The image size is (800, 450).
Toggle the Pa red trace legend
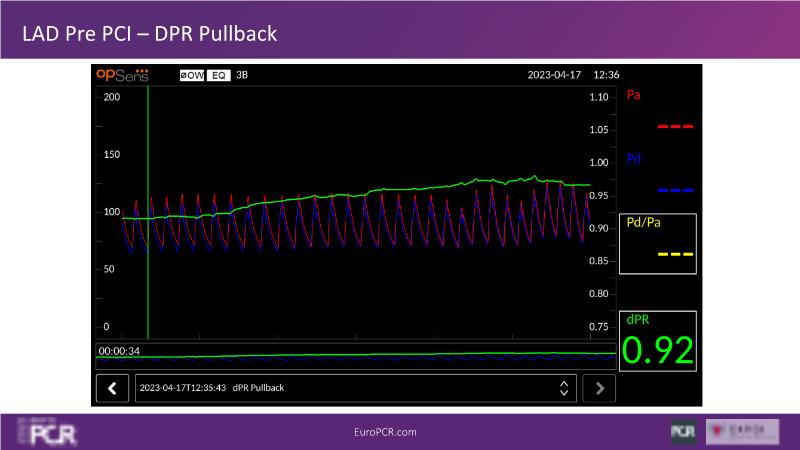(x=659, y=110)
